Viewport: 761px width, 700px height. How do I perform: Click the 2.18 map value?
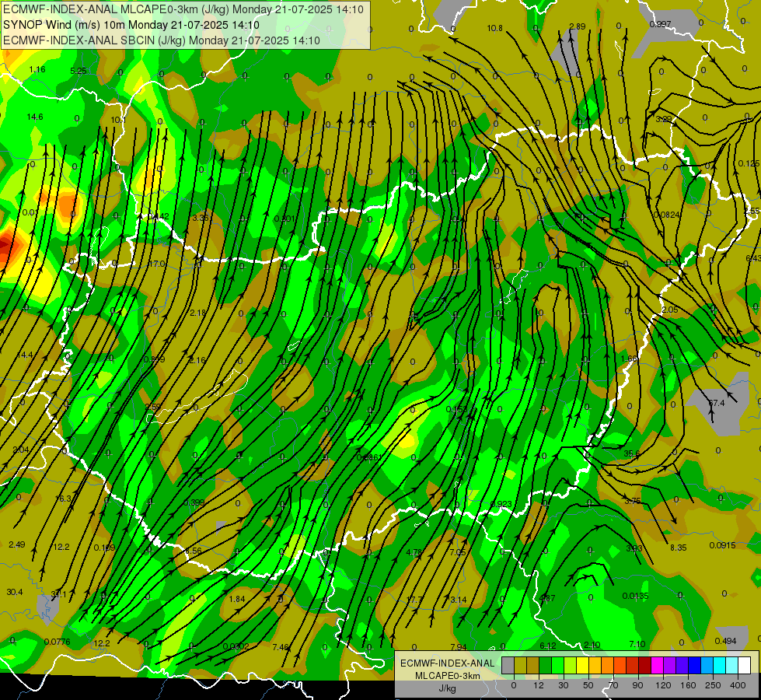[x=197, y=313]
